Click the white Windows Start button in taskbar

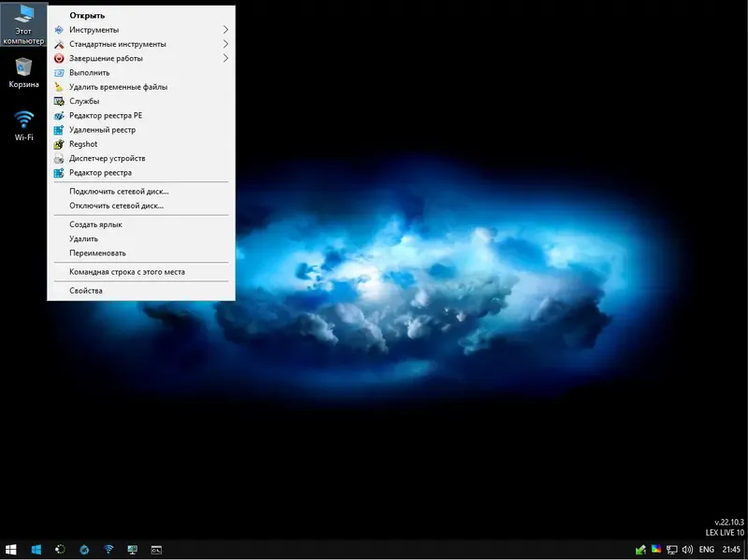tap(12, 549)
